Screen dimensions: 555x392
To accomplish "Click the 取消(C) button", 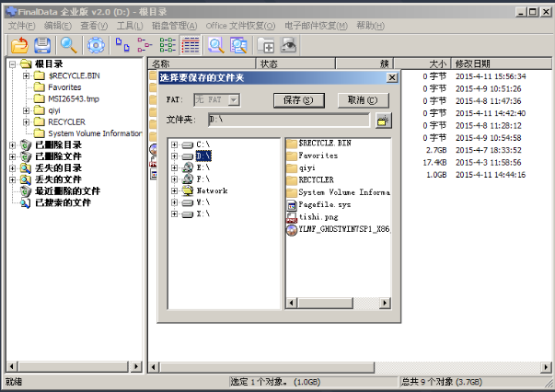I will [364, 100].
